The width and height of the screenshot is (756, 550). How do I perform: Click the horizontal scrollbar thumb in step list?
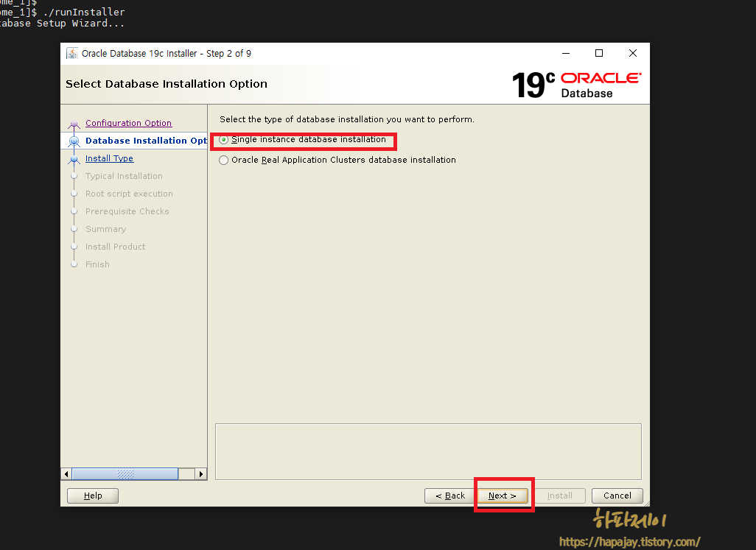[125, 474]
